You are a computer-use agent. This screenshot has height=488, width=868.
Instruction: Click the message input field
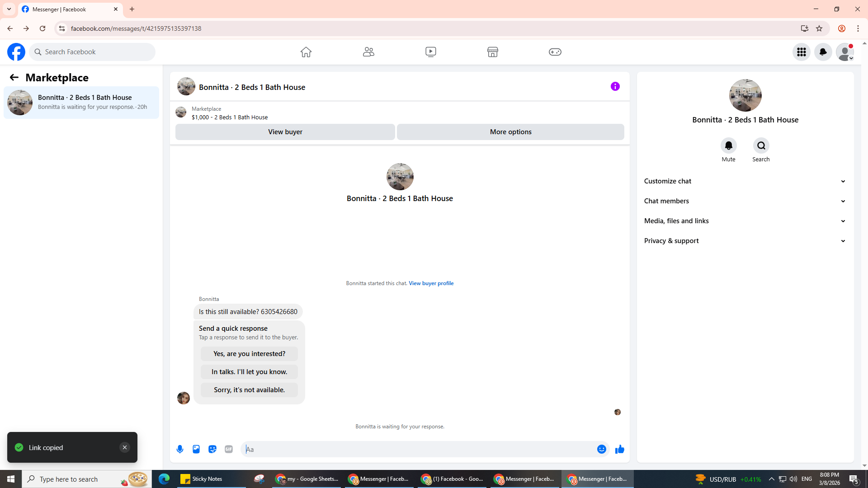point(418,449)
